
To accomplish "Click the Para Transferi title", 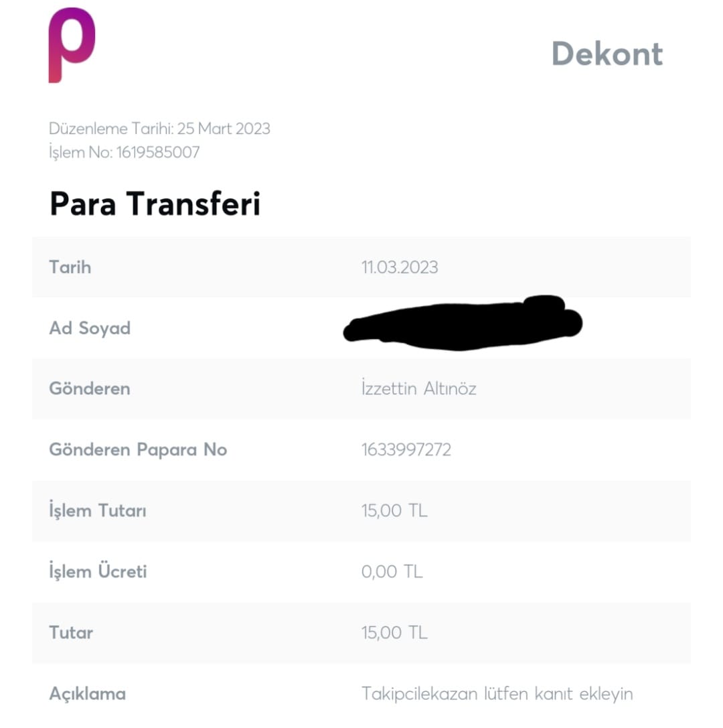I will click(155, 204).
